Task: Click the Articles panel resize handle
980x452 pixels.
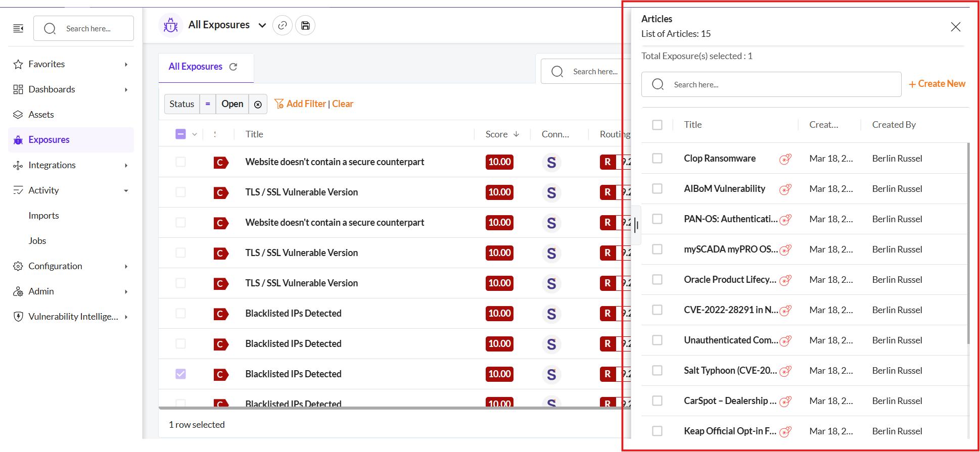Action: pos(636,225)
